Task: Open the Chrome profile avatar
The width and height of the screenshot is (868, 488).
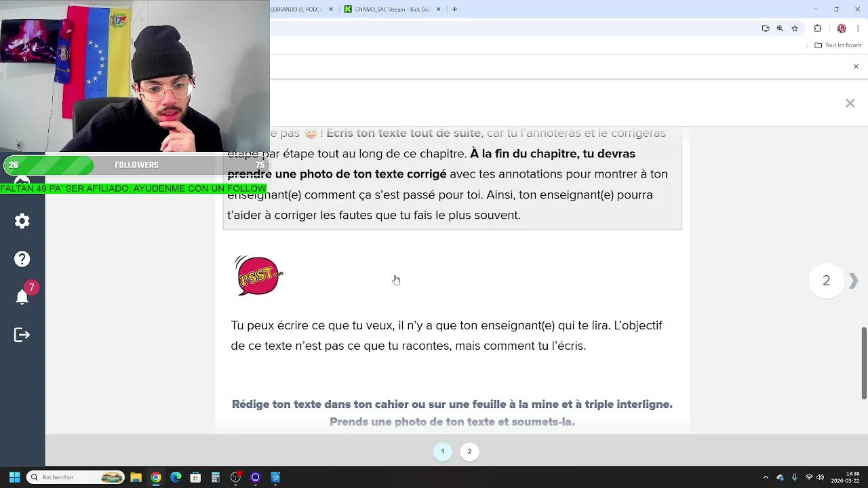Action: (842, 28)
